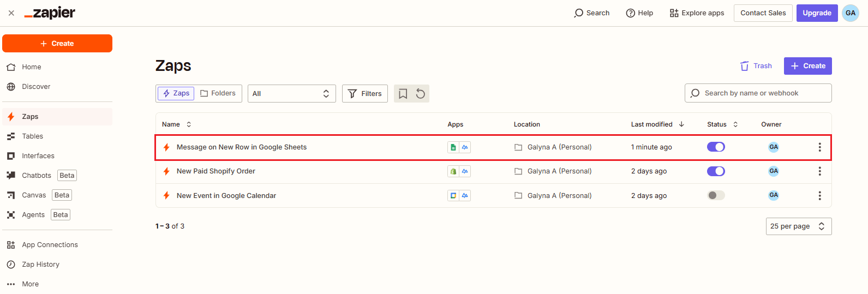Click owner avatar in Google Calendar row
Viewport: 868px width, 294px height.
point(774,195)
